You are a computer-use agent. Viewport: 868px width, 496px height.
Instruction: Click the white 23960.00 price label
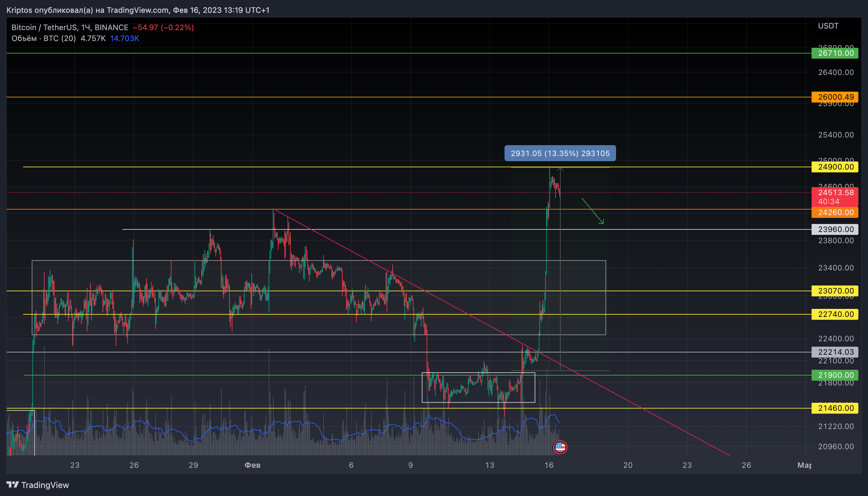tap(835, 229)
